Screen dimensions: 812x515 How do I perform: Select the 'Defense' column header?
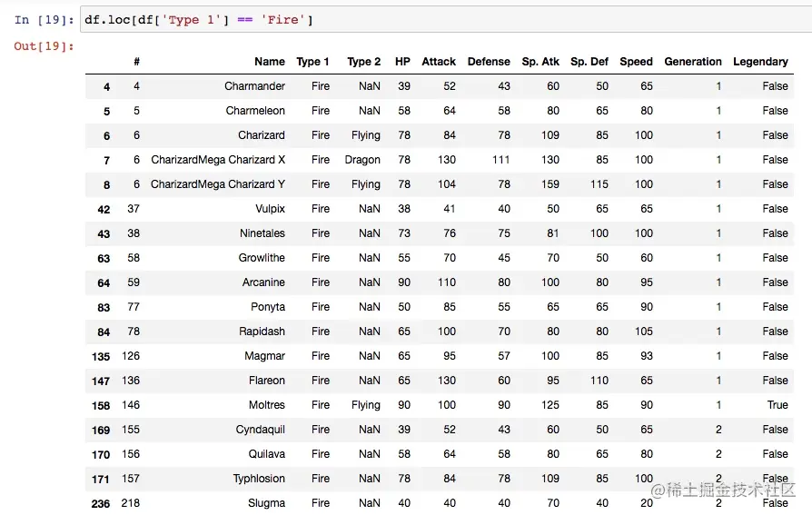tap(489, 62)
